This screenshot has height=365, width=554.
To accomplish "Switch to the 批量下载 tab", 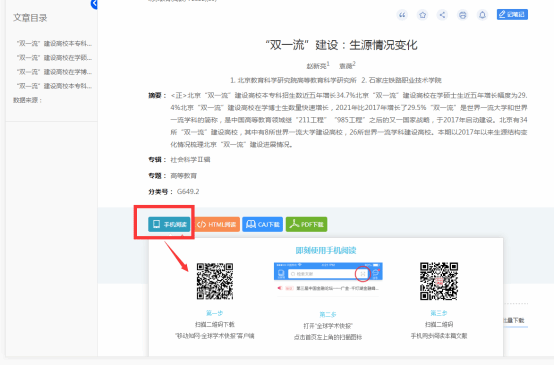I will point(514,320).
